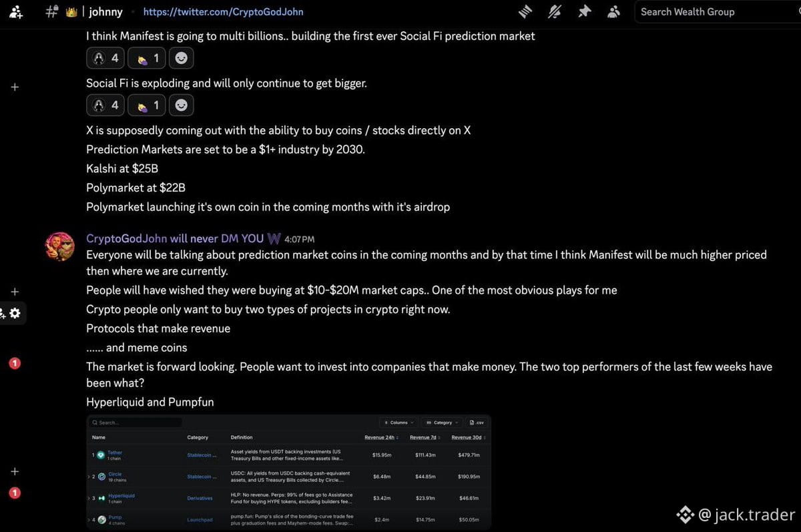Add a reaction under the Manifest prediction market message
The width and height of the screenshot is (801, 532).
181,58
